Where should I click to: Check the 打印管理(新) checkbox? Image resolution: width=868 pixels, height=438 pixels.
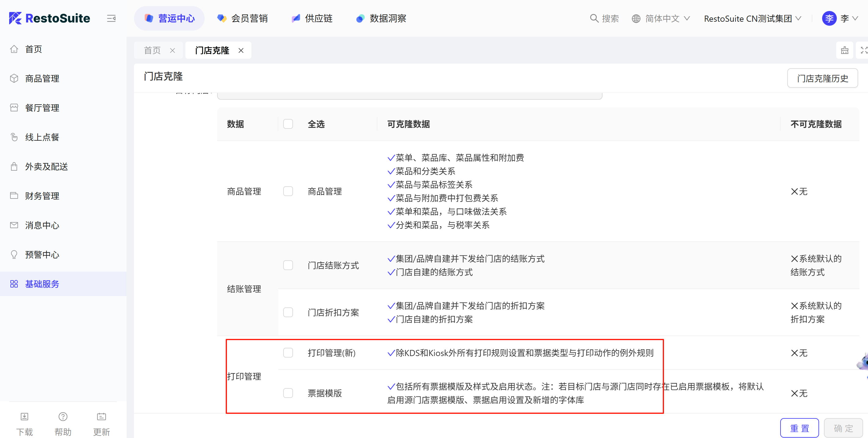click(x=288, y=353)
